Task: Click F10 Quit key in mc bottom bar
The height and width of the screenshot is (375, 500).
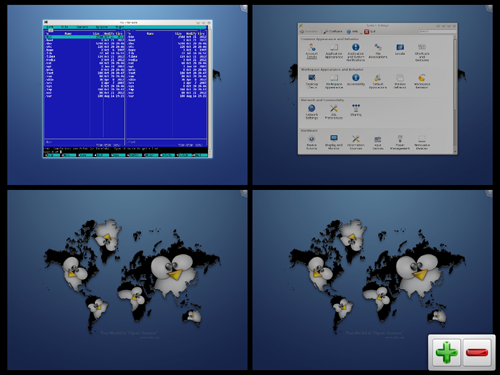Action: 200,155
